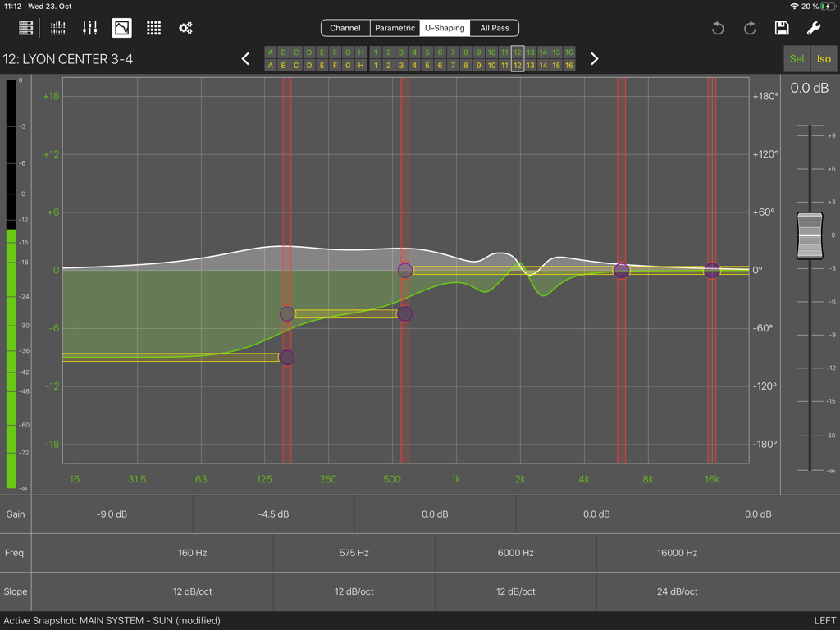Screen dimensions: 840x630
Task: Open the settings gears icon
Action: pyautogui.click(x=185, y=27)
